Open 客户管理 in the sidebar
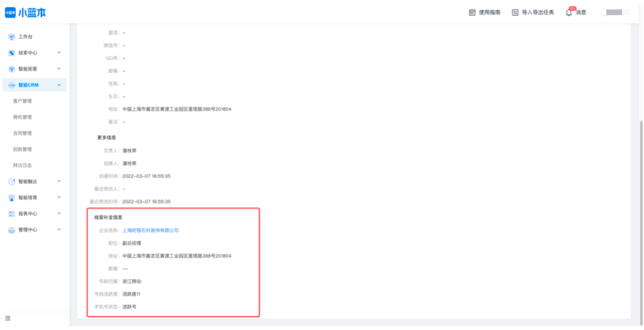The width and height of the screenshot is (644, 330). click(22, 101)
